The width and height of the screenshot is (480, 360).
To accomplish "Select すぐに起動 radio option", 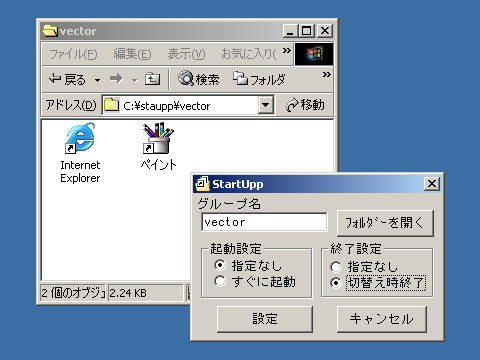I will click(x=255, y=282).
